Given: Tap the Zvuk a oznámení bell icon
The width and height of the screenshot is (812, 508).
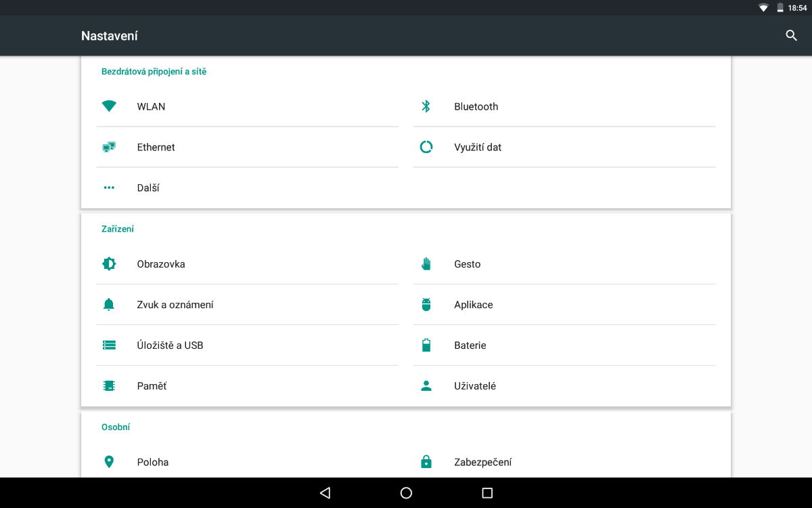Looking at the screenshot, I should click(x=109, y=305).
